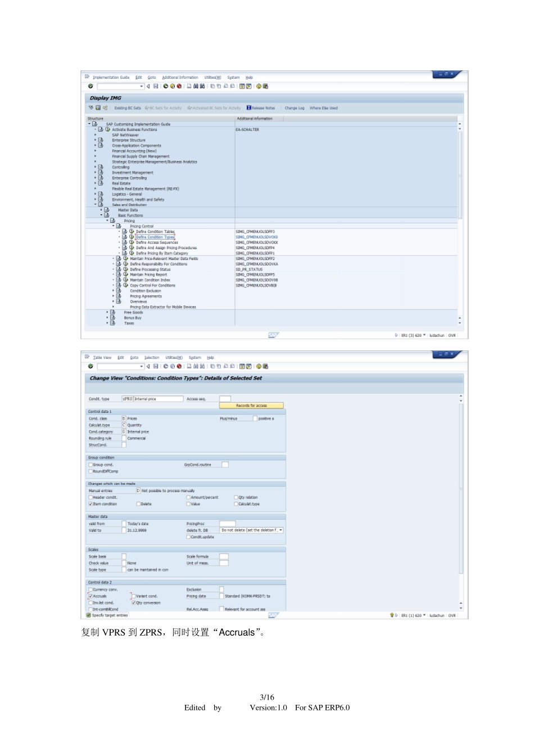Viewport: 534px width, 756px height.
Task: Open the Selection menu in Change View window
Action: pyautogui.click(x=152, y=358)
